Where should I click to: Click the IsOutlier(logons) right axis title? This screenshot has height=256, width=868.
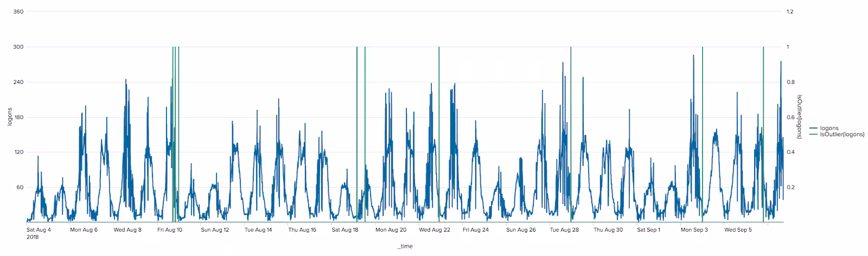tap(799, 117)
